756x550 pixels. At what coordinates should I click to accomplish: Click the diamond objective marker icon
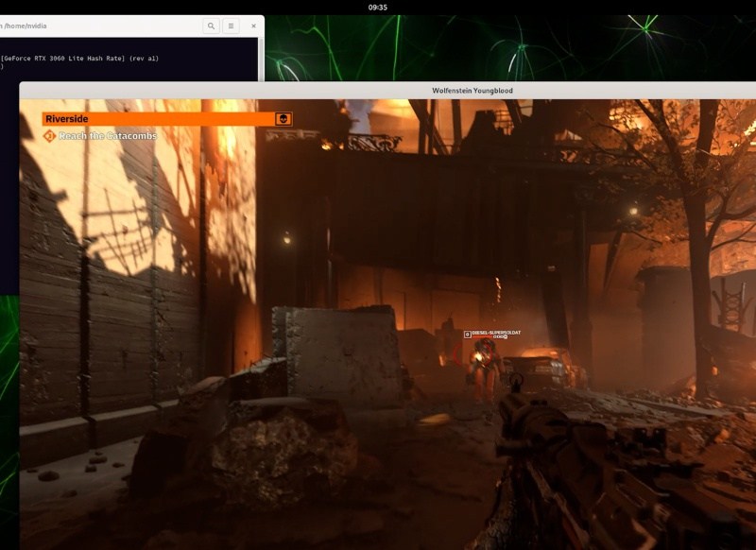pyautogui.click(x=49, y=136)
